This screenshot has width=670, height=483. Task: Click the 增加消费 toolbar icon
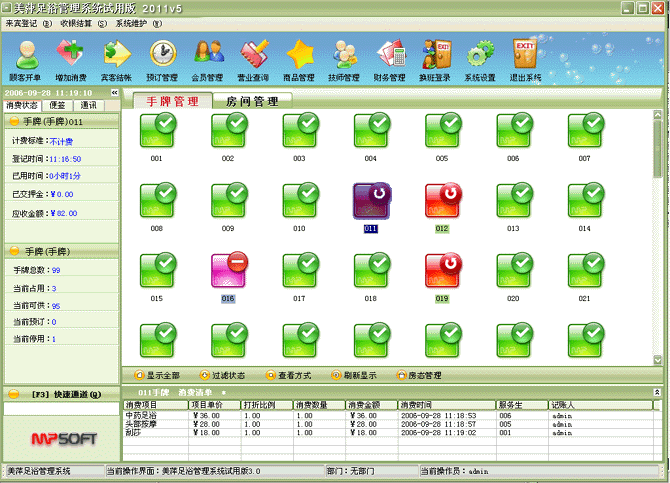(70, 56)
